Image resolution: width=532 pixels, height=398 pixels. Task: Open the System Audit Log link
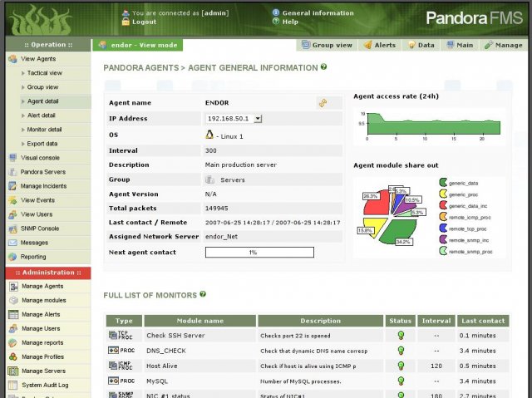45,385
